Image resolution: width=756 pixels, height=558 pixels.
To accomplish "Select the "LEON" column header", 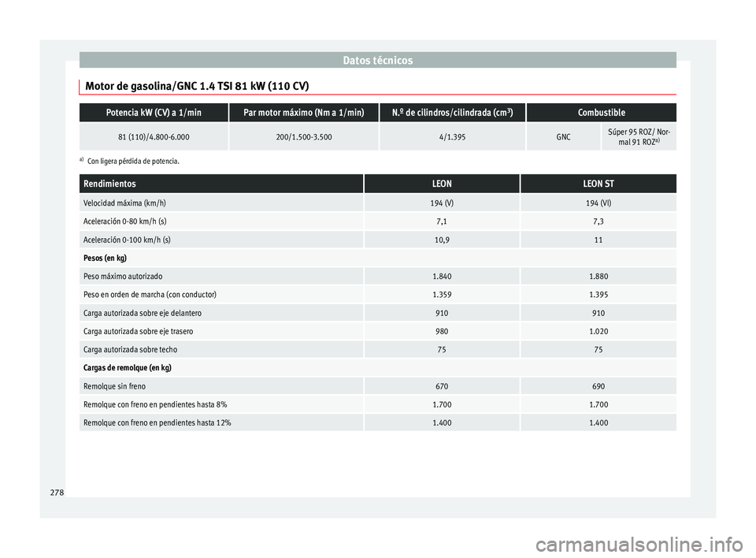I will (x=442, y=184).
